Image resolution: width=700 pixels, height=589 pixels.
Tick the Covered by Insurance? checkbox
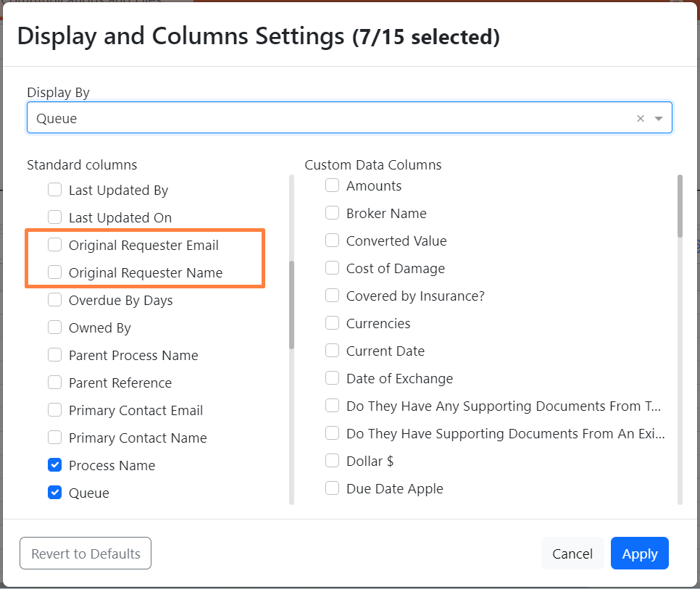click(x=333, y=296)
